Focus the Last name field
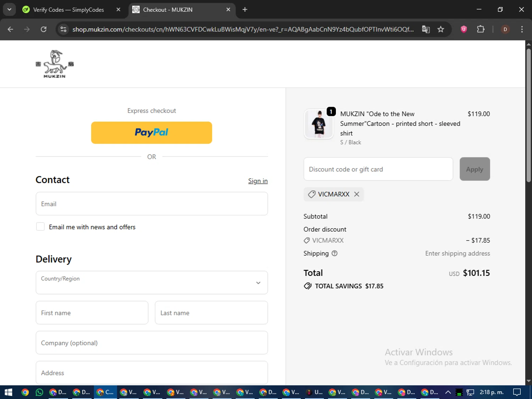532x399 pixels. coord(211,313)
